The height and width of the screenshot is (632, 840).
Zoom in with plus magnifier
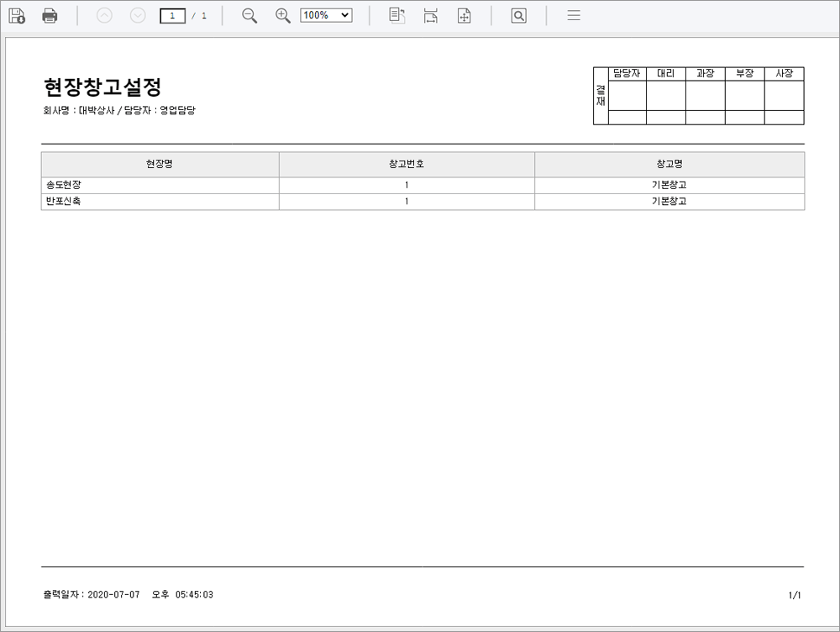coord(282,15)
